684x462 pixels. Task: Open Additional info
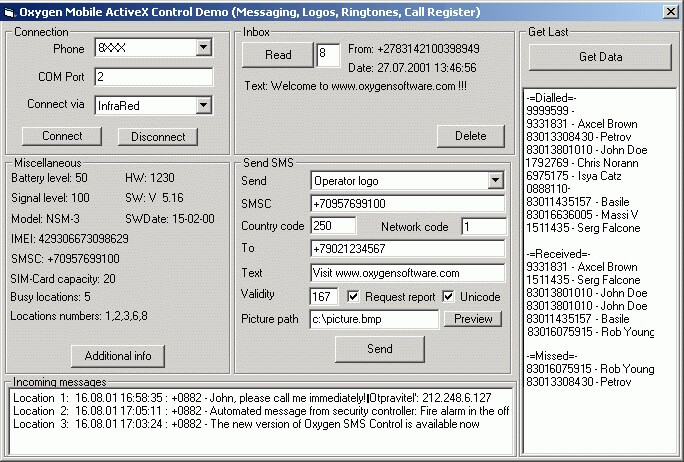click(x=118, y=356)
